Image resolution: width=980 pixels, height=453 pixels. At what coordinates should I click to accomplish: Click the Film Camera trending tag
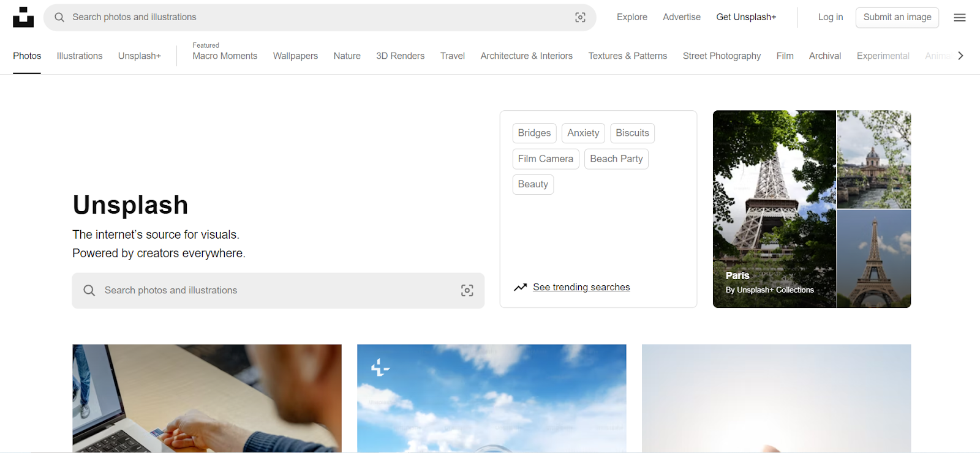546,159
